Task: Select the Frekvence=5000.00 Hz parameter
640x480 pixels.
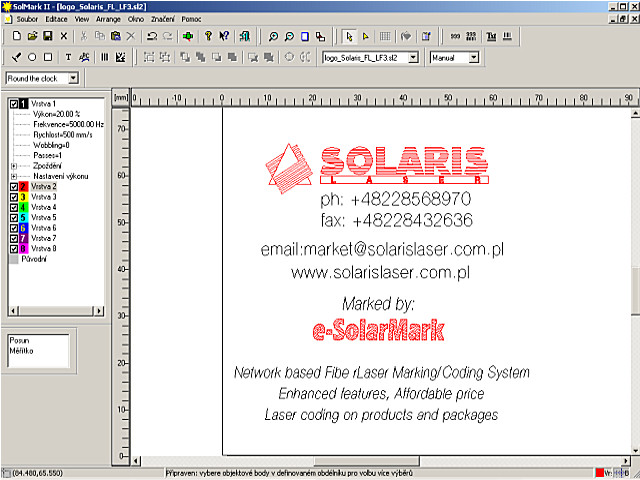Action: (69, 124)
